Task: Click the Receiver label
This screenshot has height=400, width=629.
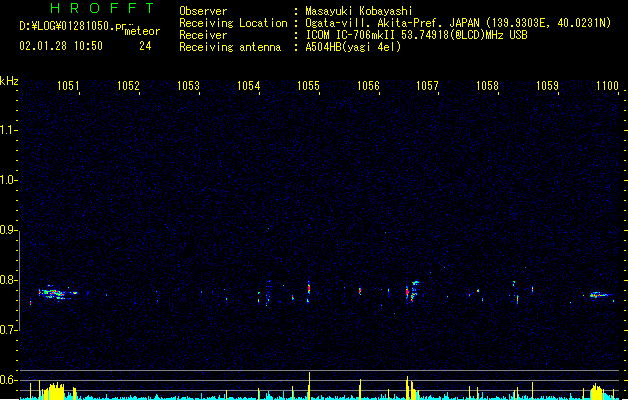Action: point(203,35)
